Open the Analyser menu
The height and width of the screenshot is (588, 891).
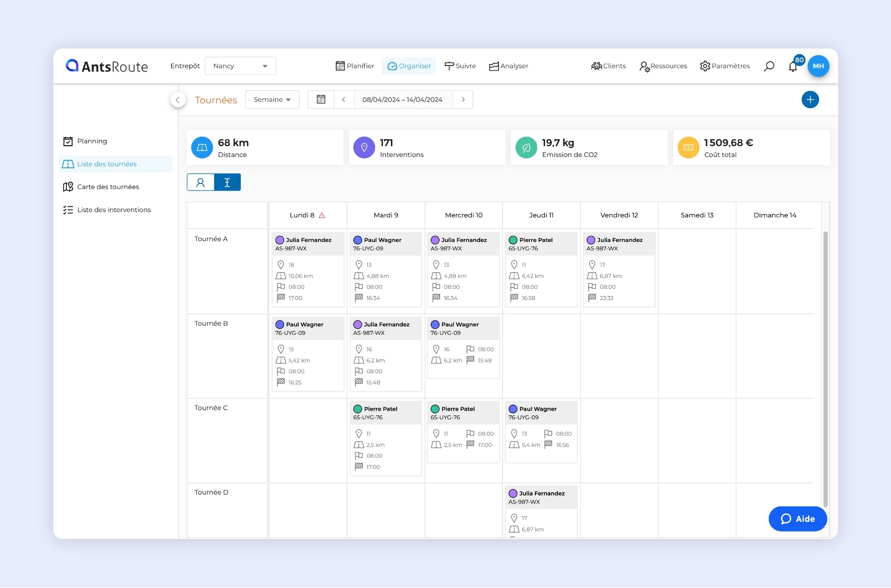pyautogui.click(x=508, y=66)
